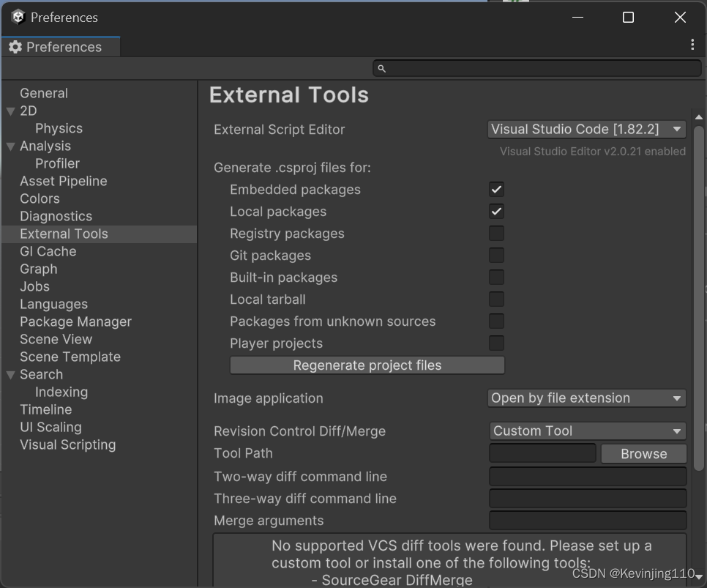Screen dimensions: 707x588
Task: Click Browse next to Tool Path
Action: [643, 453]
